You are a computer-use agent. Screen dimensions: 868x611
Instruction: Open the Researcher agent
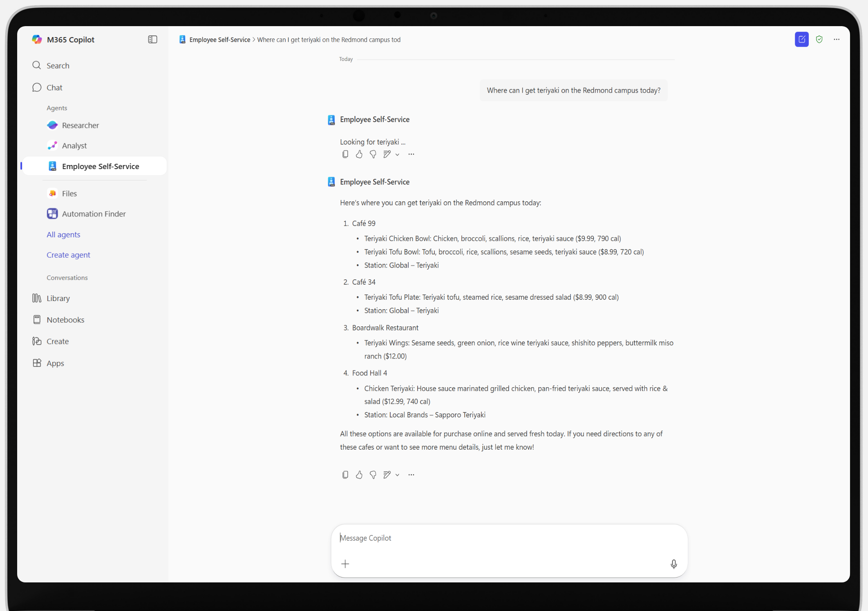tap(81, 125)
